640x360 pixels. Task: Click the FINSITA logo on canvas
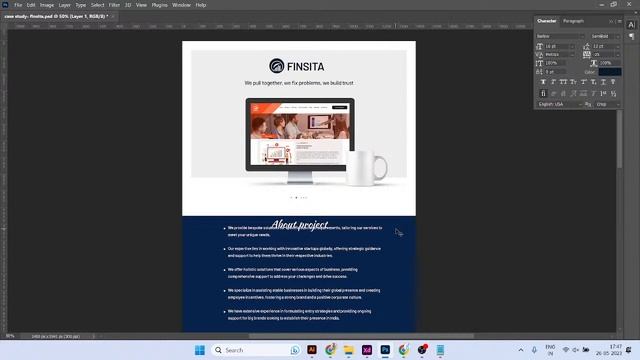(x=297, y=66)
